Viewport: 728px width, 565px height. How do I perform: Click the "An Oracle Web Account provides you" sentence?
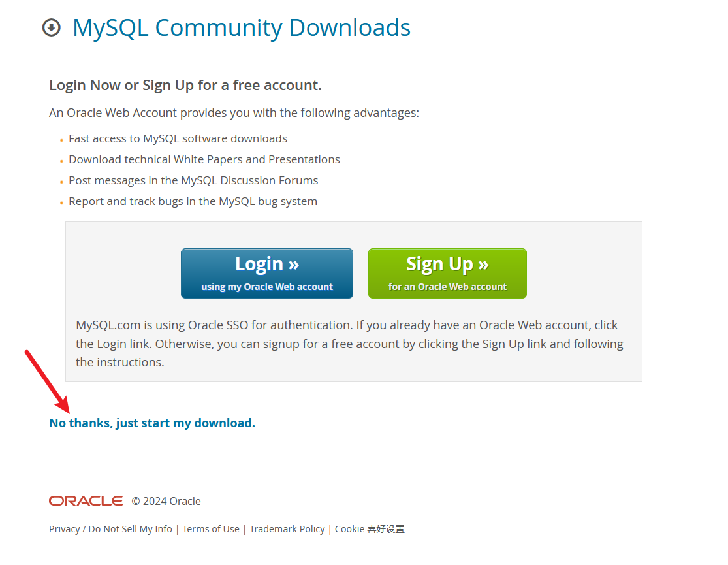234,113
